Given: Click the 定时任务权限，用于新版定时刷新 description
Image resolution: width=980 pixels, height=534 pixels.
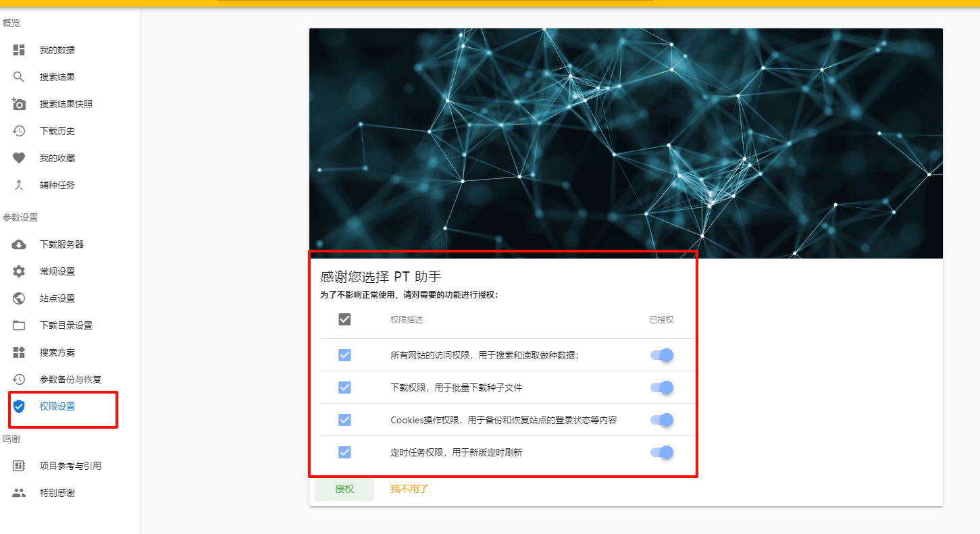Looking at the screenshot, I should coord(457,452).
